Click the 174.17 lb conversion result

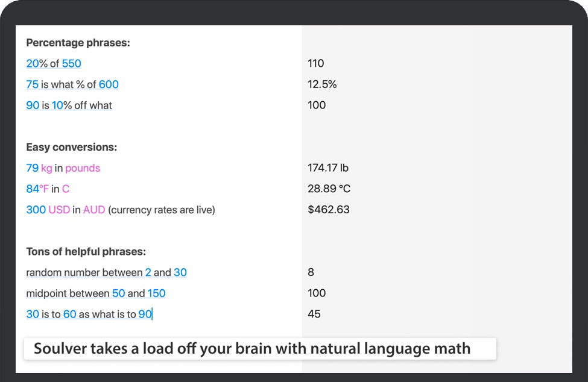[x=328, y=168]
